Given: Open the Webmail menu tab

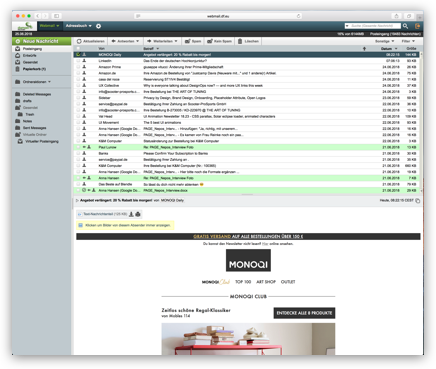Looking at the screenshot, I should 49,26.
